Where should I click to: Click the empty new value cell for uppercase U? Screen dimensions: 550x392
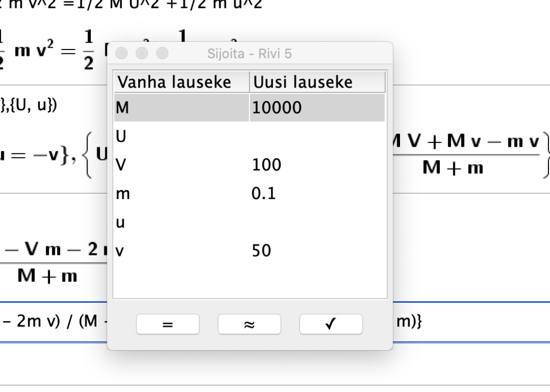(317, 136)
